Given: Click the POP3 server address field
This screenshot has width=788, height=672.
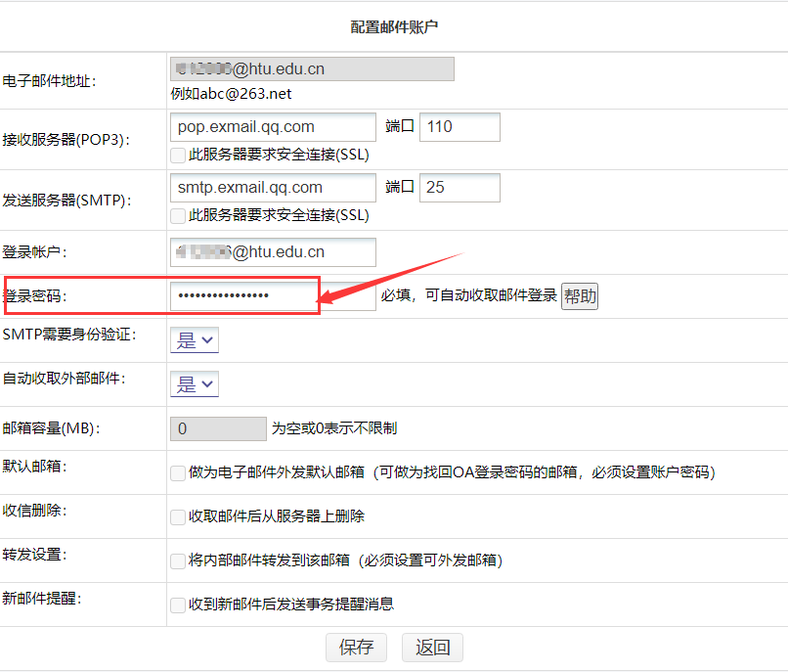Looking at the screenshot, I should pos(273,127).
